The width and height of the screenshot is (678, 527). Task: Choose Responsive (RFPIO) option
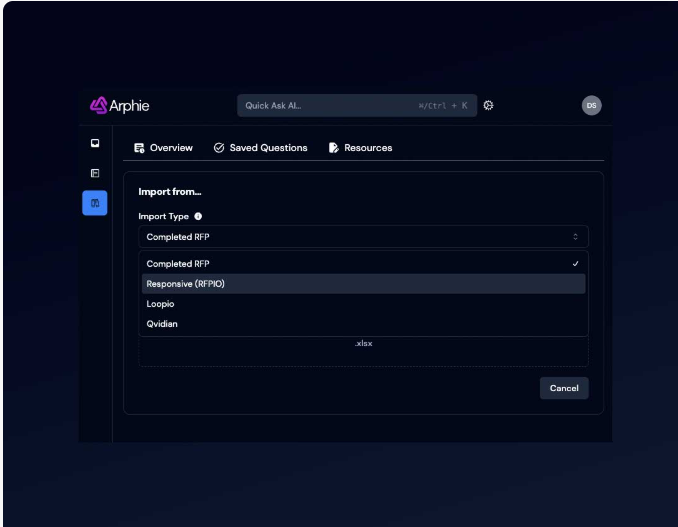[x=363, y=284]
